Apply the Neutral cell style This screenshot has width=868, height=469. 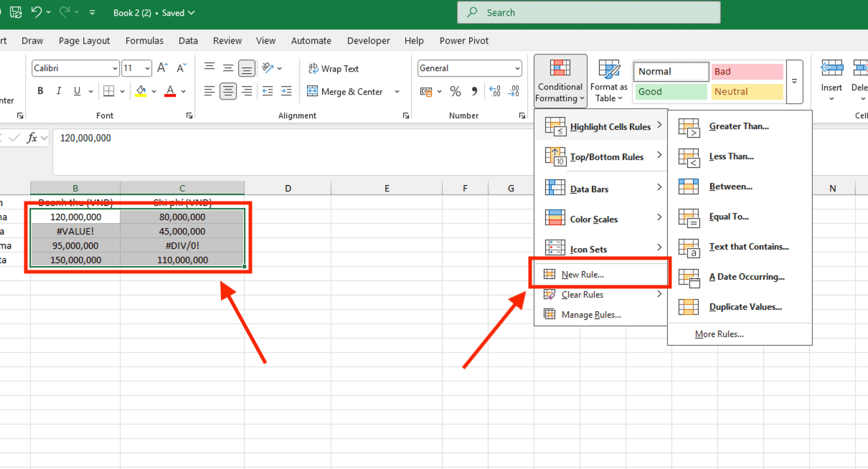pyautogui.click(x=747, y=92)
